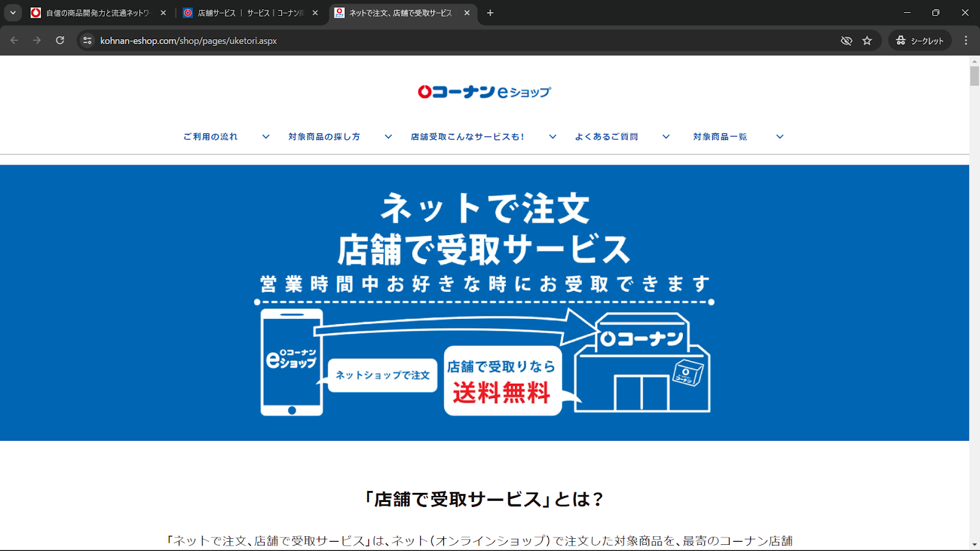This screenshot has height=551, width=980.
Task: Open 店舗受取こんなサービスも! menu item
Action: [467, 137]
